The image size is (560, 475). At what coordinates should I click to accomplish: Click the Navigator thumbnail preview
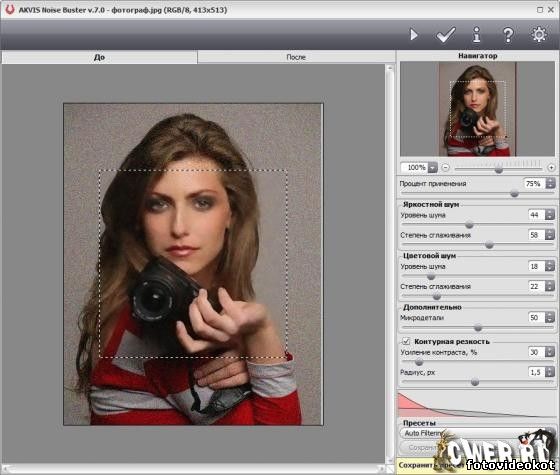[478, 109]
